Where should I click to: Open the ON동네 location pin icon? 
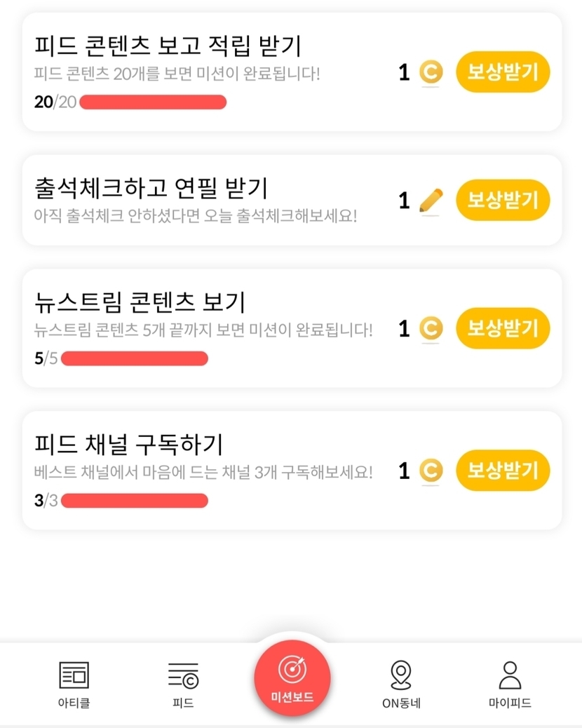coord(400,676)
